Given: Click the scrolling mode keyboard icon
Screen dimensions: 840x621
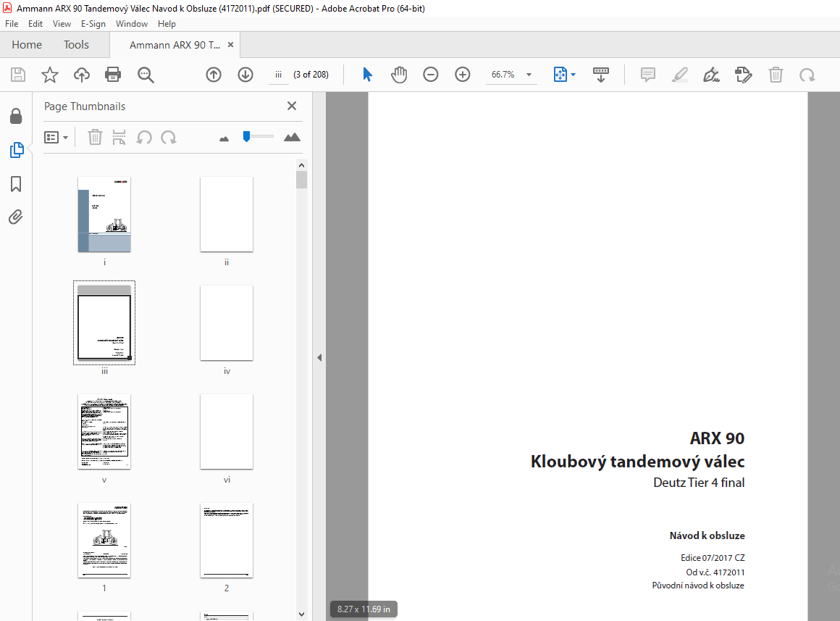Looking at the screenshot, I should pyautogui.click(x=600, y=75).
